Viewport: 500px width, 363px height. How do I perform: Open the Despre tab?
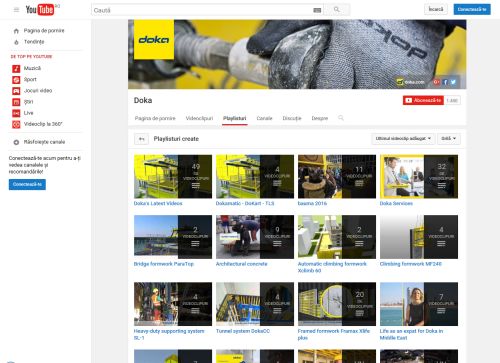320,118
